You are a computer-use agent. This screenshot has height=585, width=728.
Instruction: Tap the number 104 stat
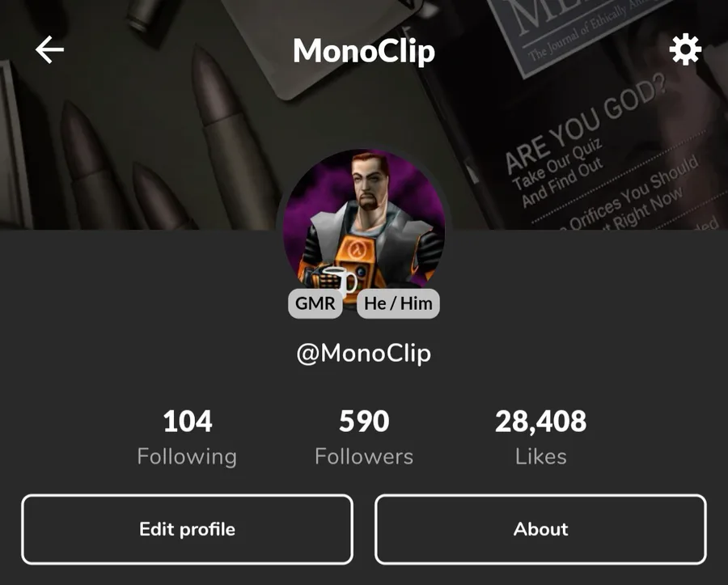point(188,422)
